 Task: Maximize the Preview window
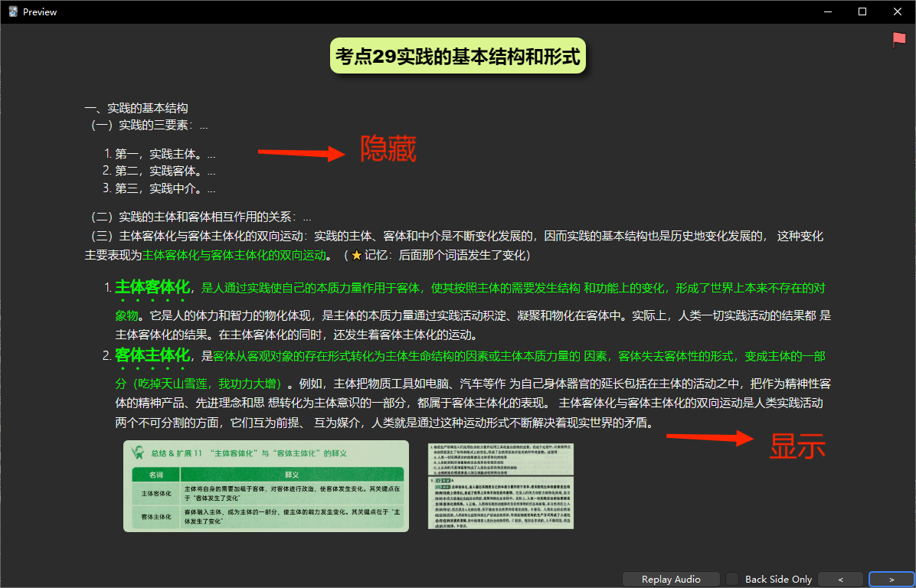[x=862, y=11]
